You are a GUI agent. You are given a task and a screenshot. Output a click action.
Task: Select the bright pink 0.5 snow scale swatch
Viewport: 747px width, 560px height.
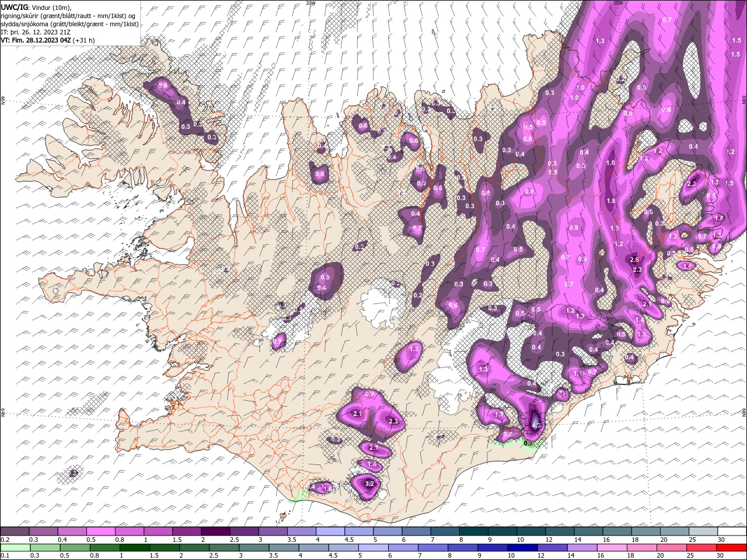click(100, 531)
